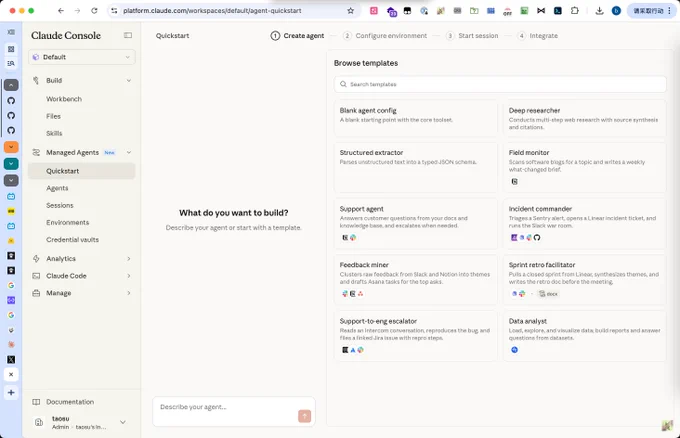Click the Jira icon on Support-to-eng escalator card
This screenshot has height=438, width=680.
tap(353, 350)
